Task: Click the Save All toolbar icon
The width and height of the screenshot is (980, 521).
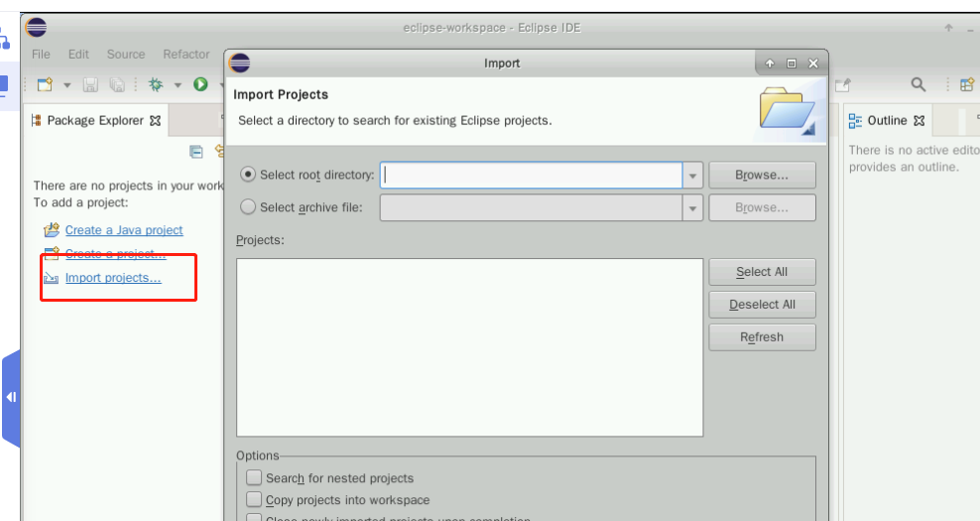Action: click(x=117, y=84)
